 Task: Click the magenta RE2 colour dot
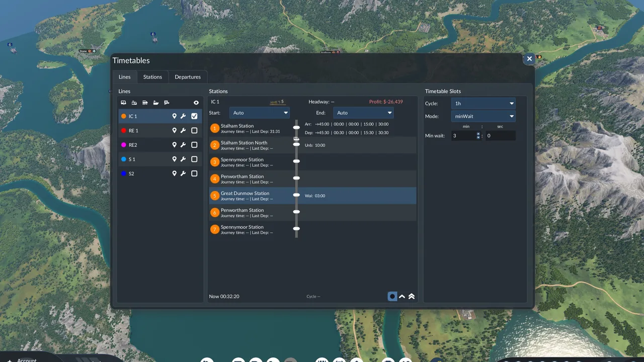pyautogui.click(x=124, y=145)
